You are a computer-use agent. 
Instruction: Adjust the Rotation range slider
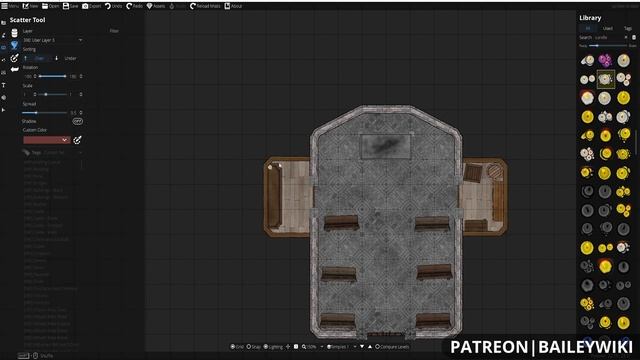[52, 76]
